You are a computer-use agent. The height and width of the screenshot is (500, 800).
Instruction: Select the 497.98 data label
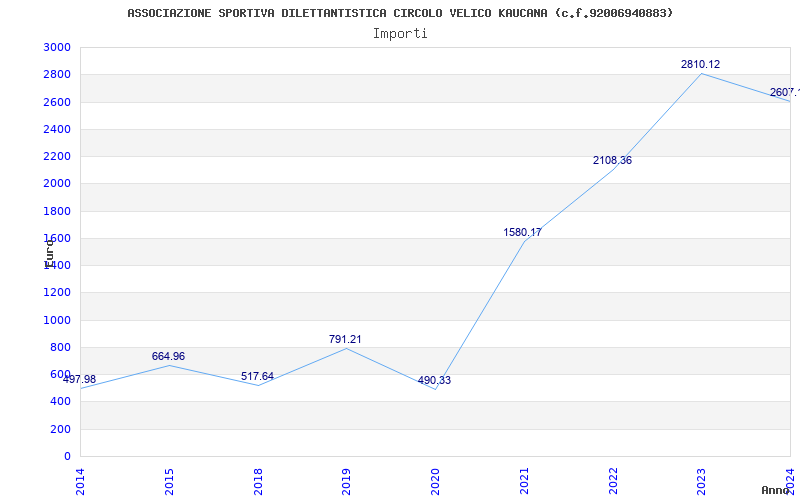pos(79,380)
